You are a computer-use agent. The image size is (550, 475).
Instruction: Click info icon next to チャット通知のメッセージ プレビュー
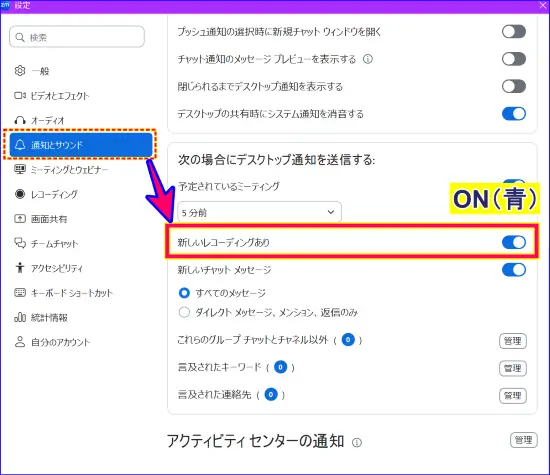(368, 59)
